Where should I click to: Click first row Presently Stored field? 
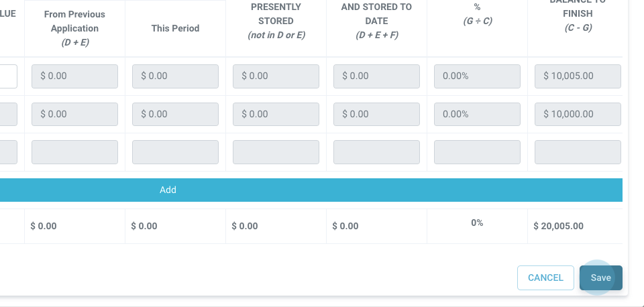coord(276,76)
